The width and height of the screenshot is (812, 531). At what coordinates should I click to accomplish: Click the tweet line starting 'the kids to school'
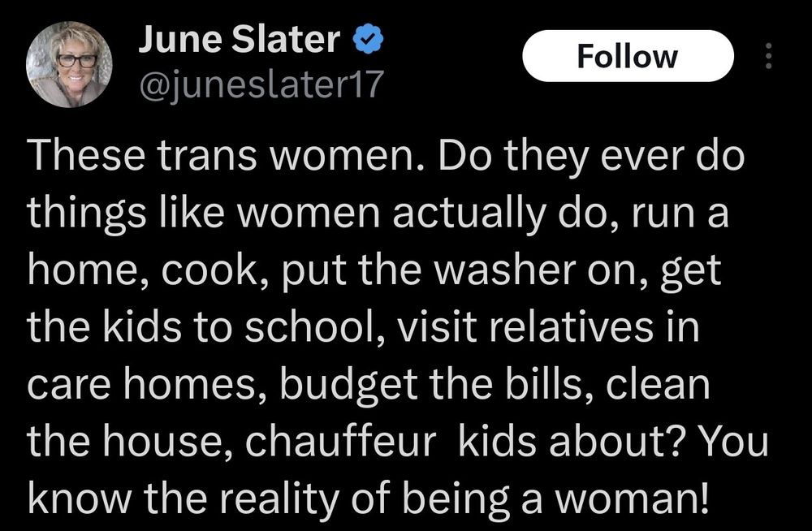pos(363,327)
